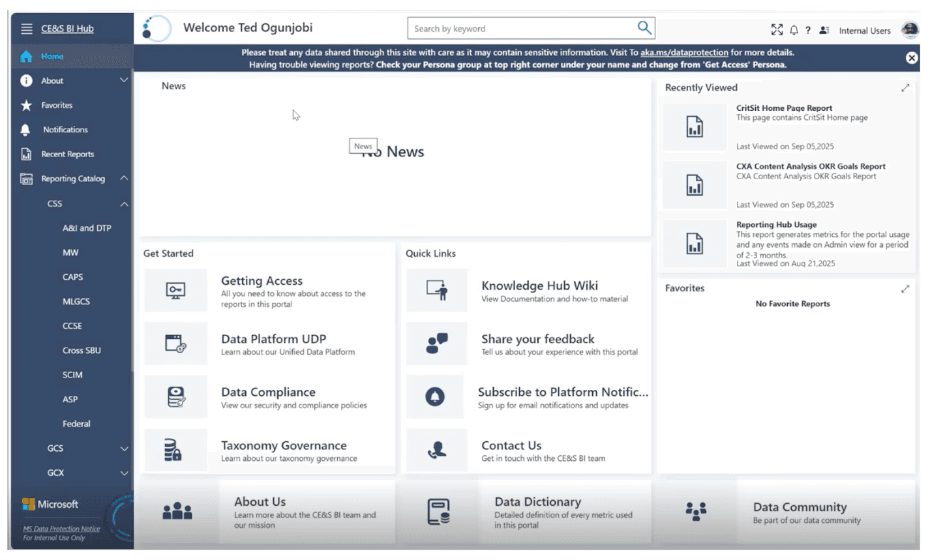930x560 pixels.
Task: Select Cross SBU under CSS
Action: (82, 350)
